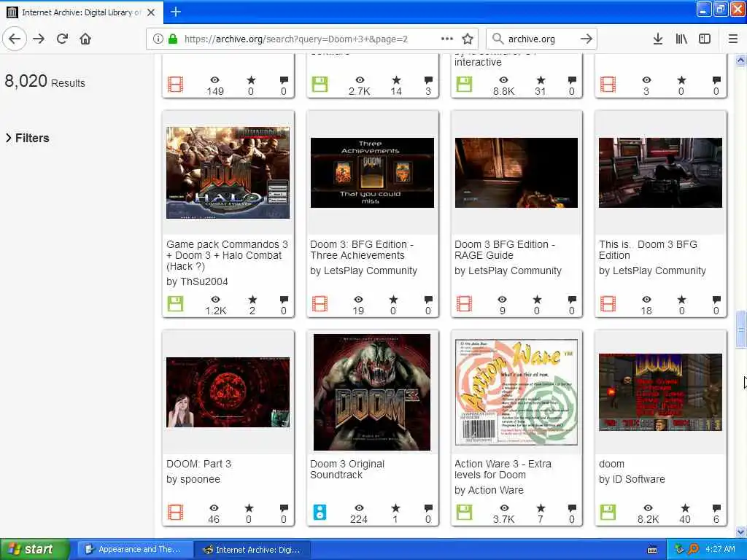Click by spoonee author text
Image resolution: width=747 pixels, height=560 pixels.
click(193, 480)
